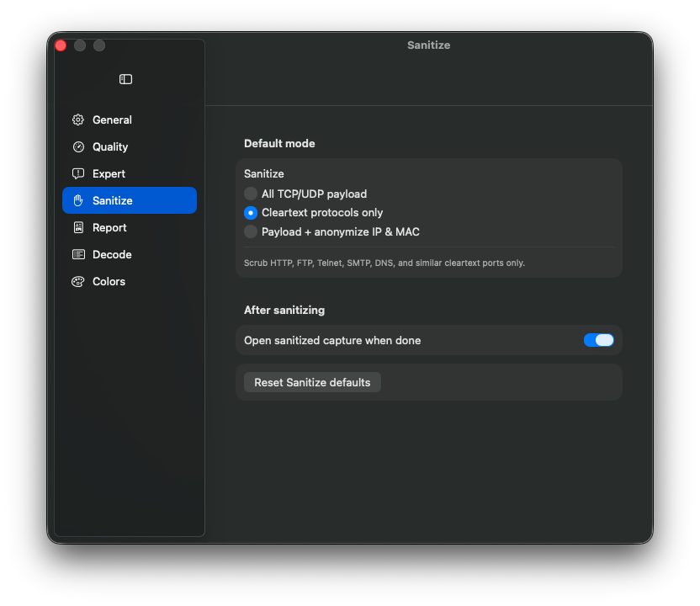This screenshot has width=700, height=606.
Task: Click the After sanitizing heading
Action: tap(284, 310)
